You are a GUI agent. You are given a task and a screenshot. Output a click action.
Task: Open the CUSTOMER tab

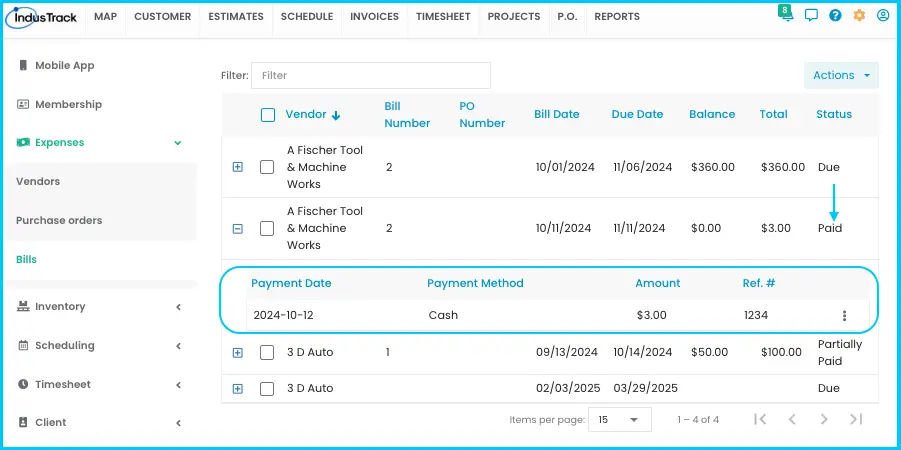(163, 17)
